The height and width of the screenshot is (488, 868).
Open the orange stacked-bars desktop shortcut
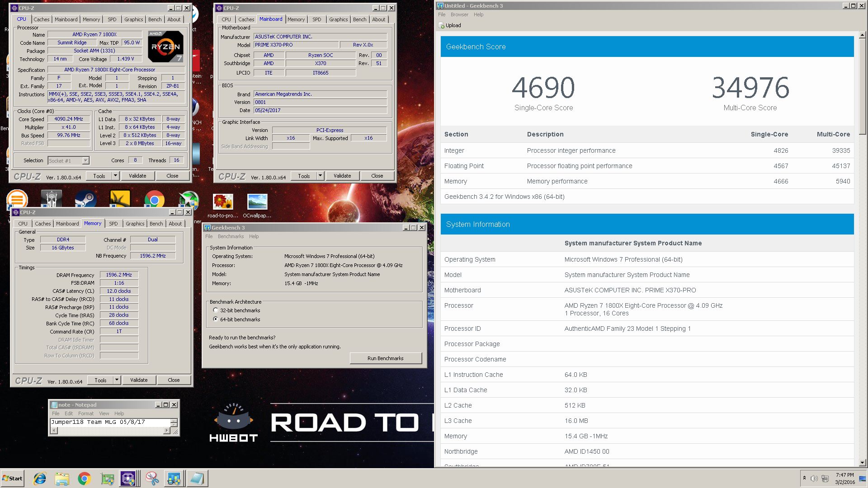pyautogui.click(x=17, y=199)
